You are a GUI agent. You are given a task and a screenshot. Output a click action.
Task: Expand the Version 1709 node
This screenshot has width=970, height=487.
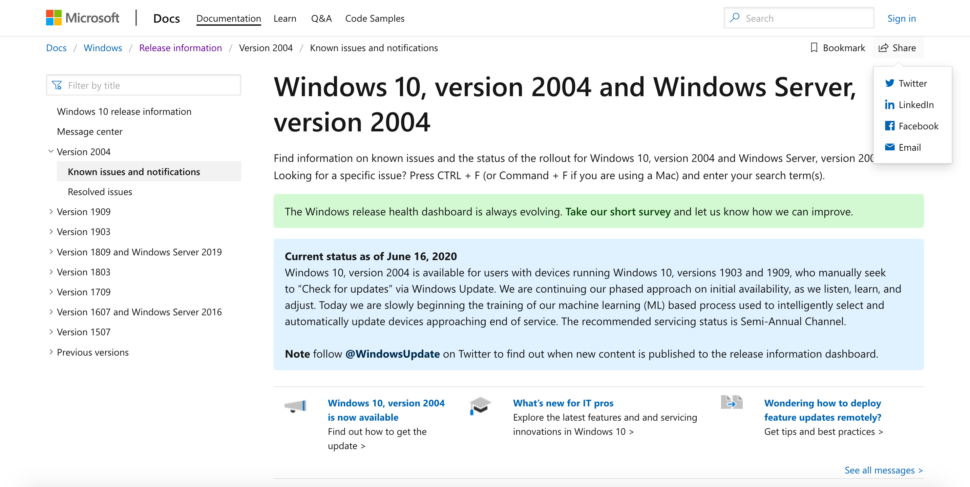pyautogui.click(x=51, y=292)
